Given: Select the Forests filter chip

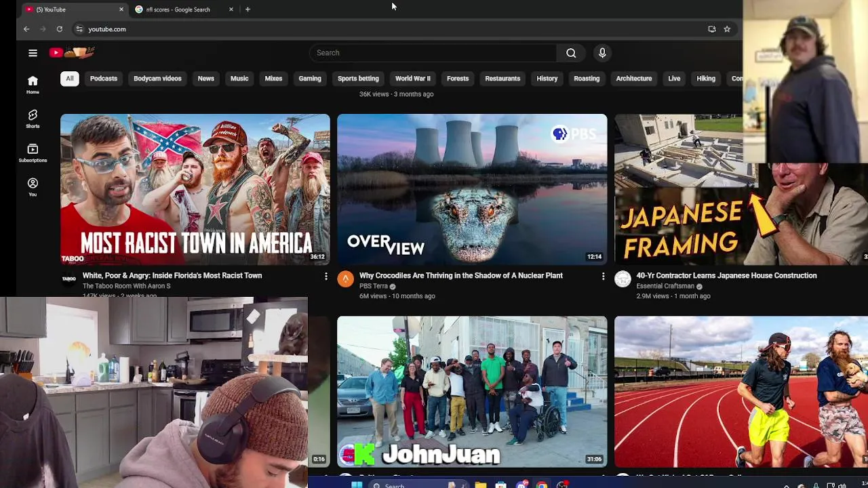Looking at the screenshot, I should click(x=458, y=79).
